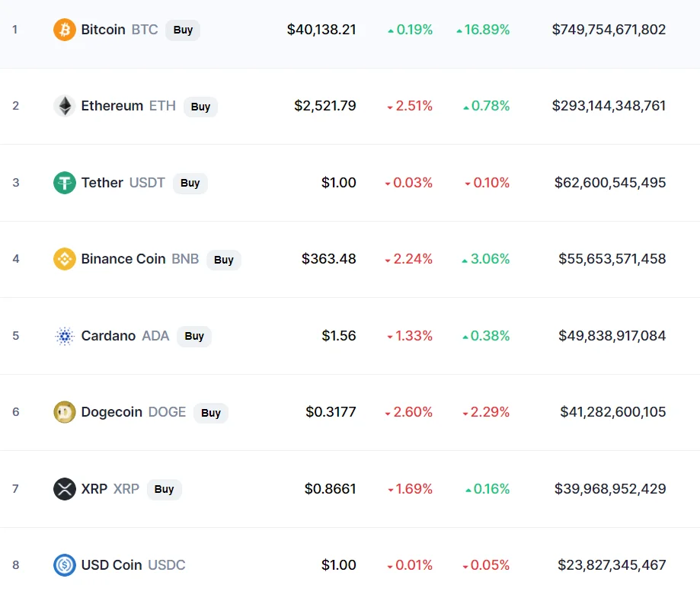Click the Cardano dotted logo icon
700x601 pixels.
coord(65,336)
